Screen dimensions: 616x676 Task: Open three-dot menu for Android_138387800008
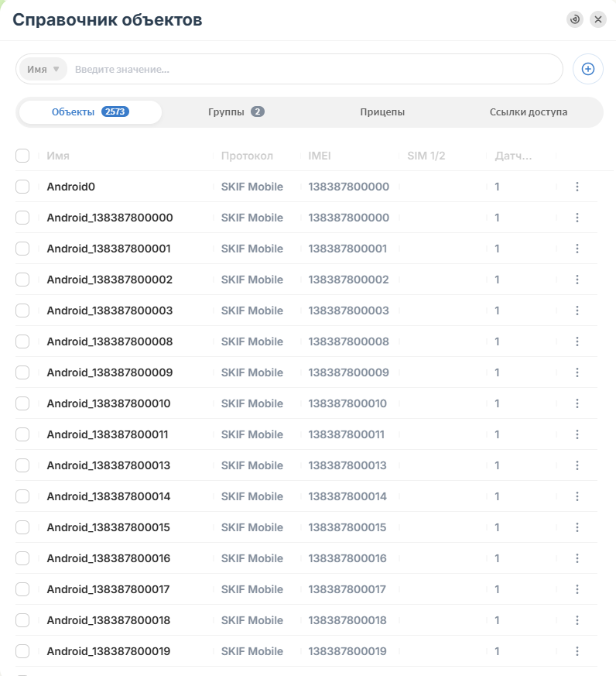tap(577, 342)
